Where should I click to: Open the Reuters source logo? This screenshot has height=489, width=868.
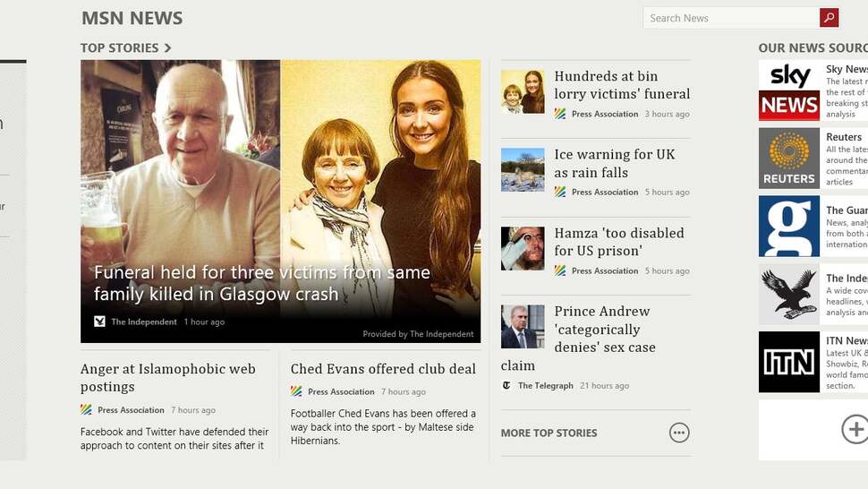[789, 159]
